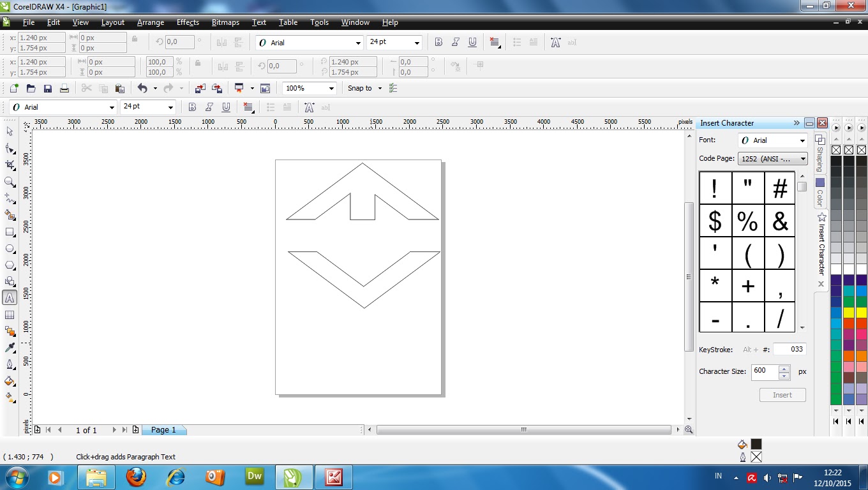Screen dimensions: 868x490
Task: Choose the Crop tool
Action: pos(10,165)
